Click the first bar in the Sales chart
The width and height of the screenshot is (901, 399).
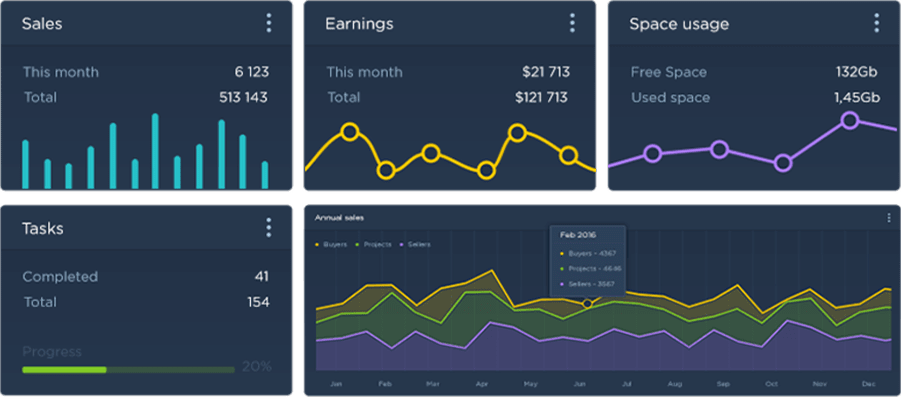point(25,164)
